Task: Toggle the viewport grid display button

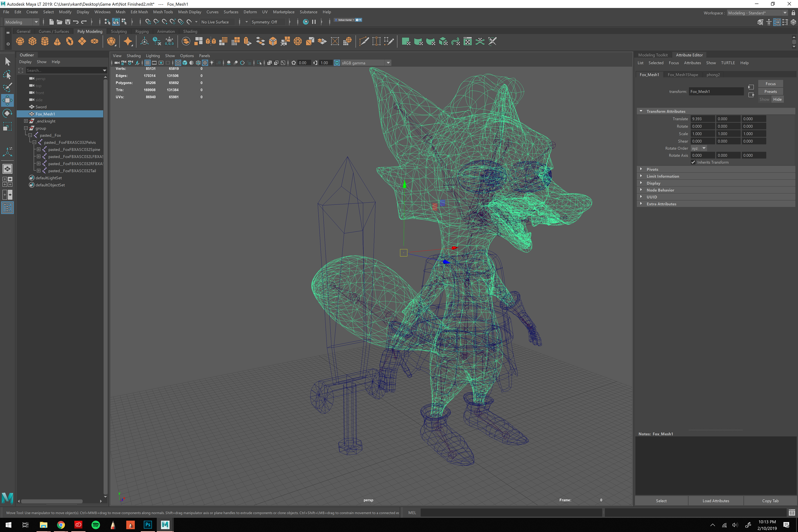Action: [x=148, y=63]
